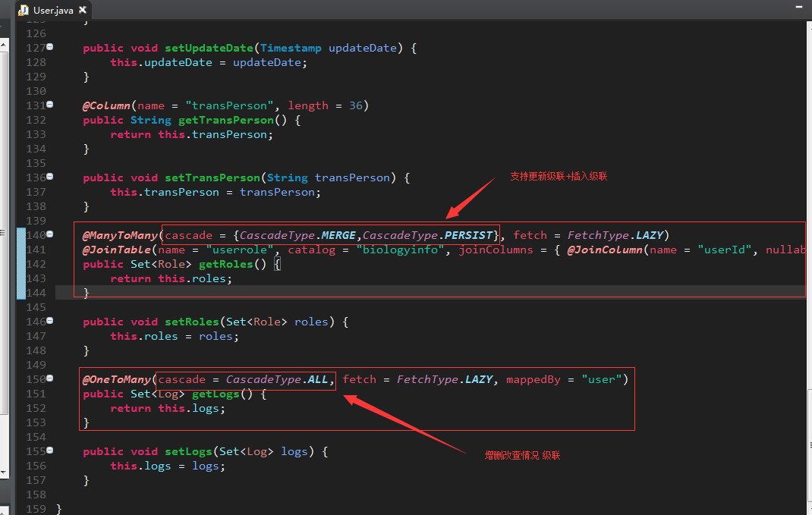This screenshot has height=515, width=812.
Task: Collapse the setRoles method at line 146
Action: click(x=50, y=320)
